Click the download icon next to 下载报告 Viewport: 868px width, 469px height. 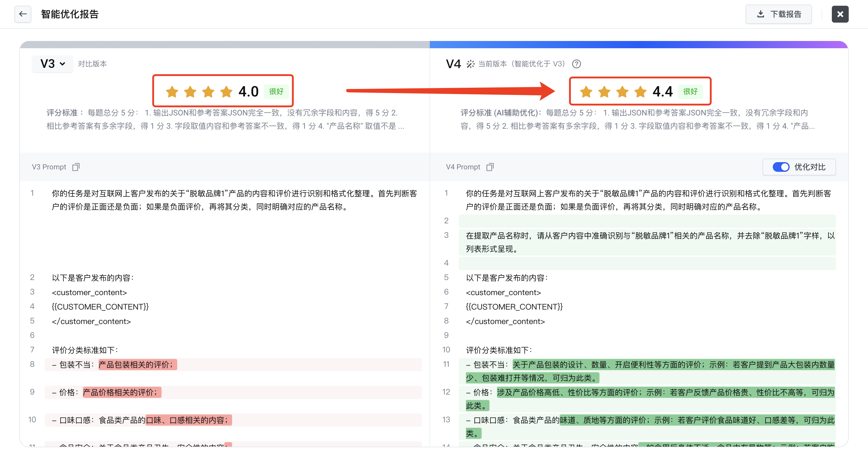pyautogui.click(x=760, y=14)
